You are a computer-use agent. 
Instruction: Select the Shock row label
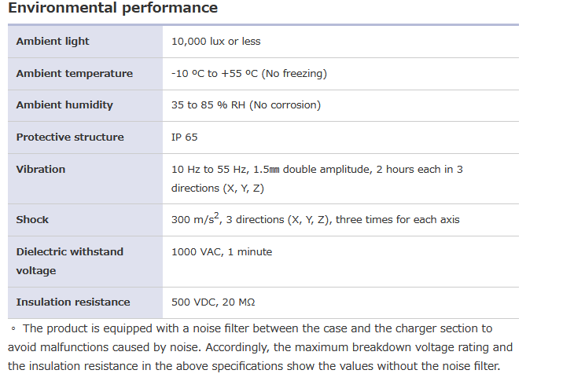click(x=32, y=220)
